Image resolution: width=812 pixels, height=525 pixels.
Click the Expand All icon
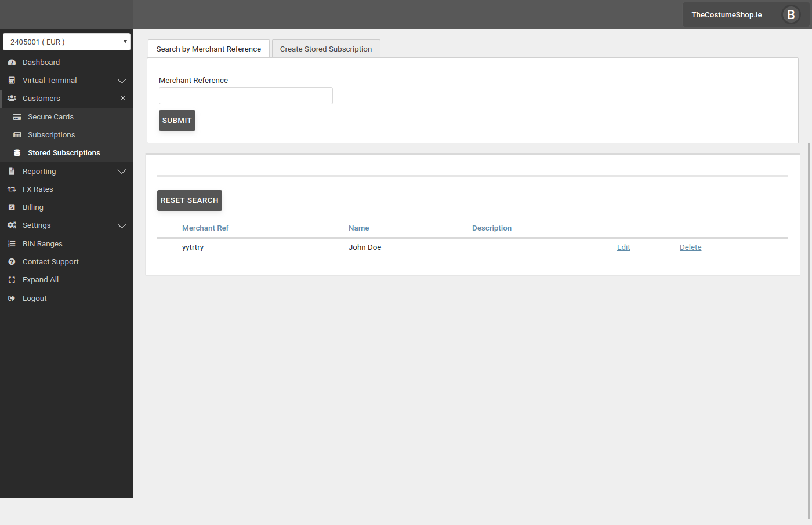[12, 280]
